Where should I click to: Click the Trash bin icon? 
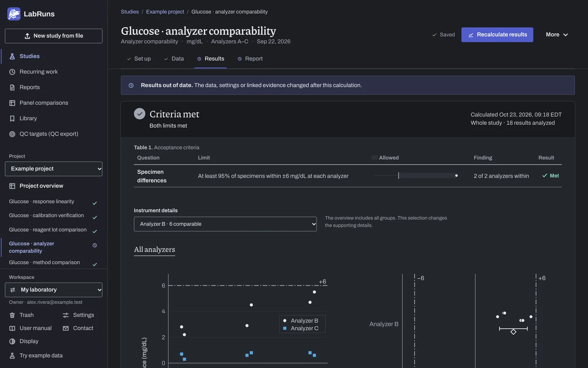[x=12, y=315]
